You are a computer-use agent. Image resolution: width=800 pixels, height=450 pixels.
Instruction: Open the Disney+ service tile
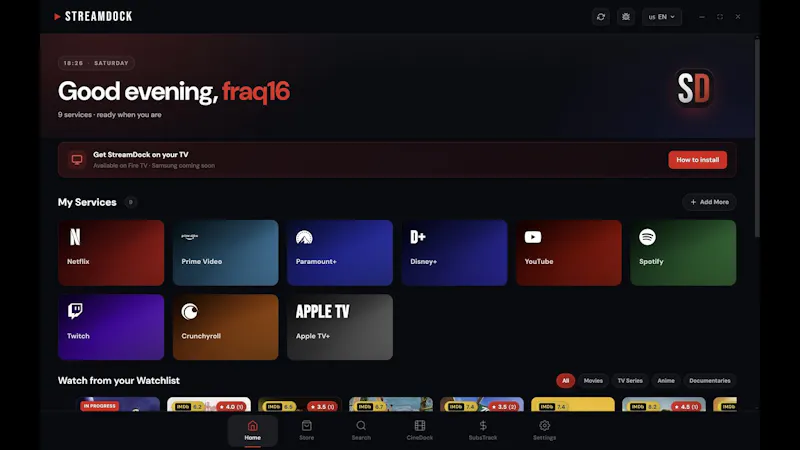(455, 253)
